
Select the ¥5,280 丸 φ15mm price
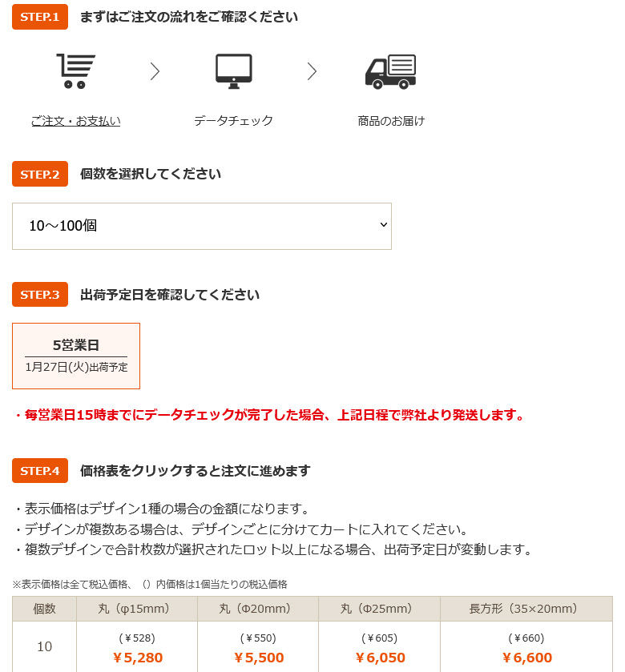(138, 655)
